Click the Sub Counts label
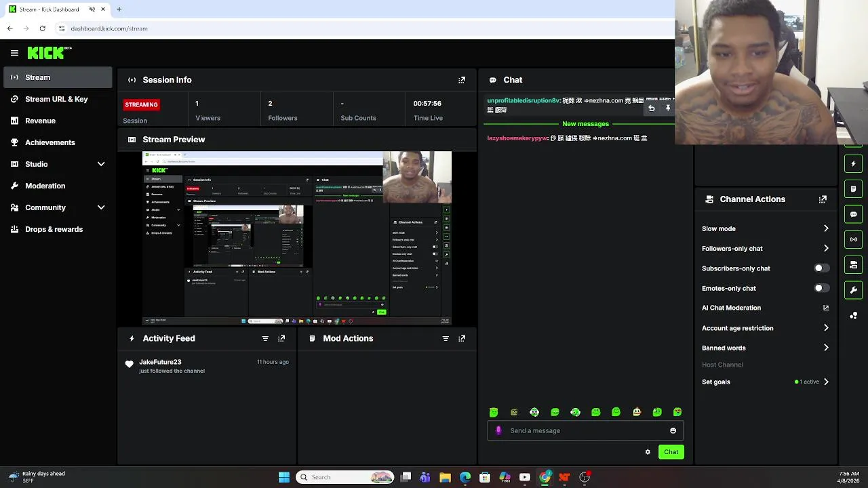868x488 pixels. click(358, 118)
